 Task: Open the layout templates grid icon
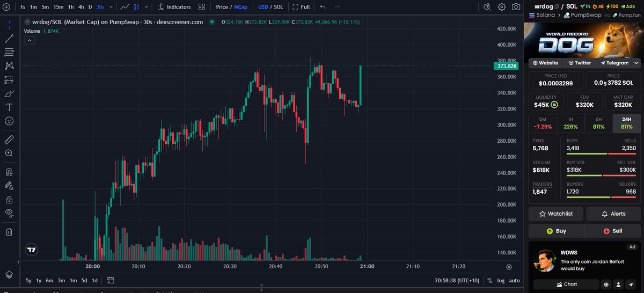201,7
